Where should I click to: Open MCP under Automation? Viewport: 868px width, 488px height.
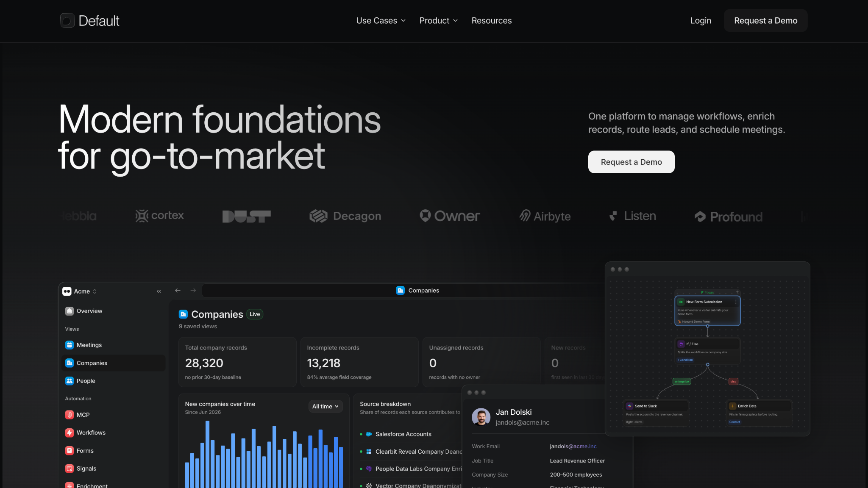tap(114, 415)
